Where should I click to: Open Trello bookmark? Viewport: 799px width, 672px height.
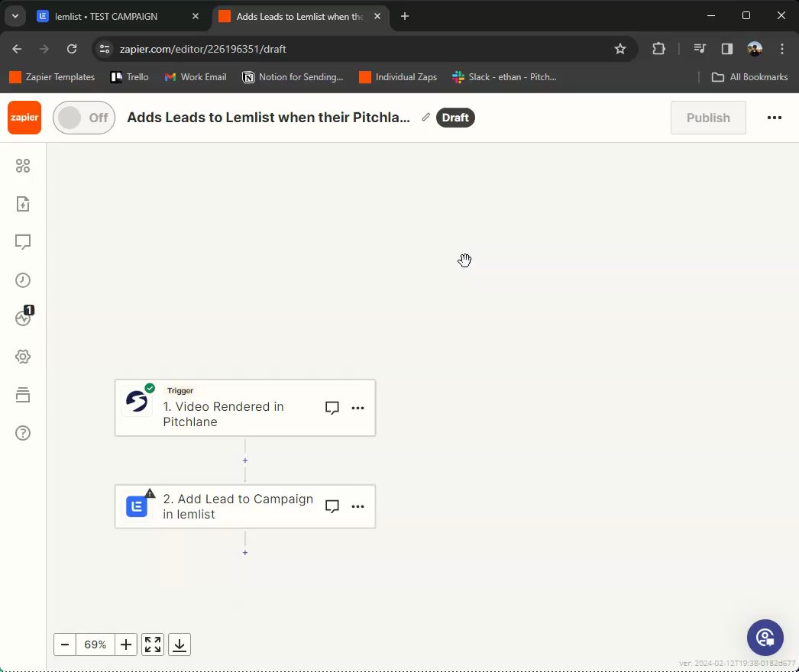129,77
